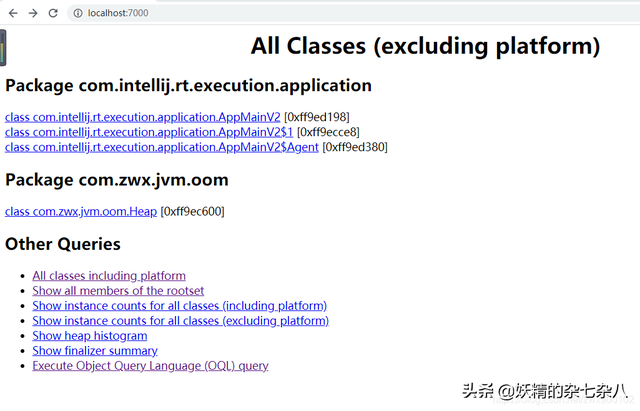Screen dimensions: 640x411
Task: Select the address text [0xff9ed380]
Action: click(355, 147)
